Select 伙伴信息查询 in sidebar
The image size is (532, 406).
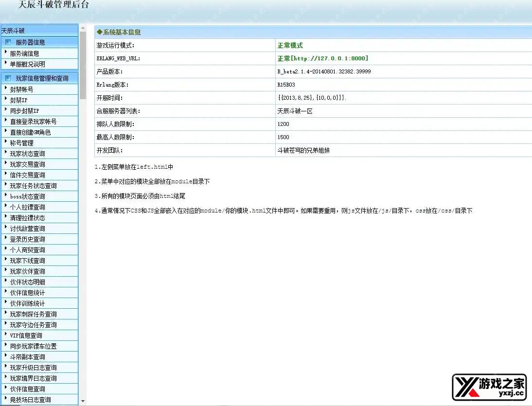(x=28, y=389)
